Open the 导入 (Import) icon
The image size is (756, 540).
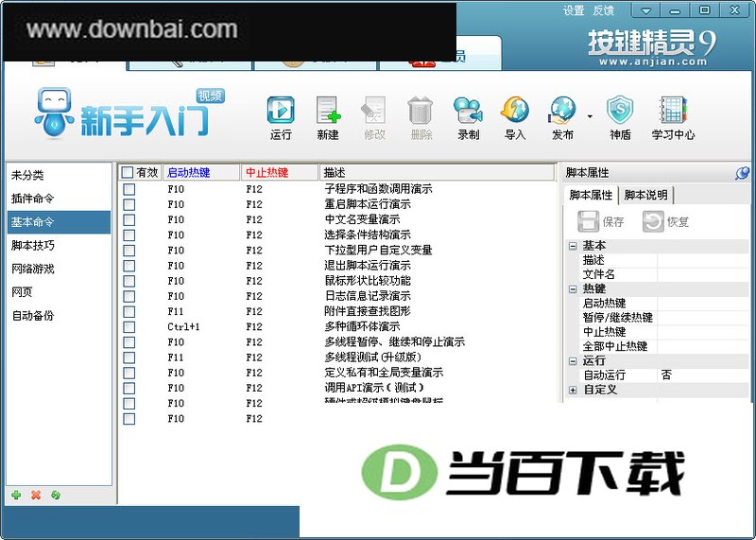pyautogui.click(x=514, y=110)
